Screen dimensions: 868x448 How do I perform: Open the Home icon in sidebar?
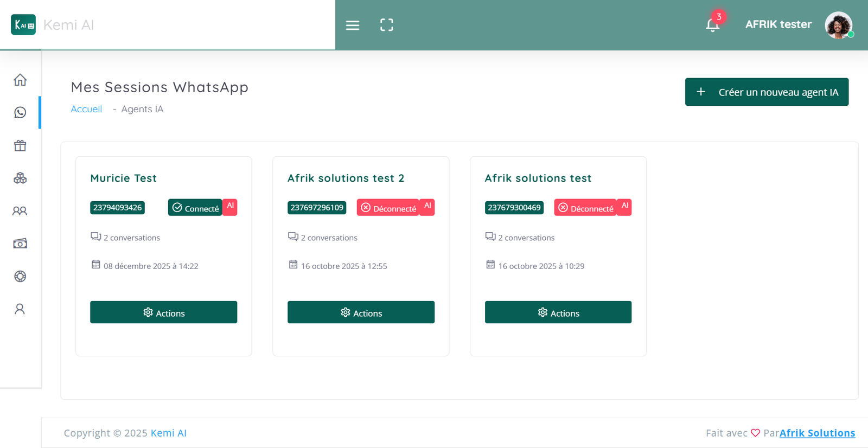[20, 80]
